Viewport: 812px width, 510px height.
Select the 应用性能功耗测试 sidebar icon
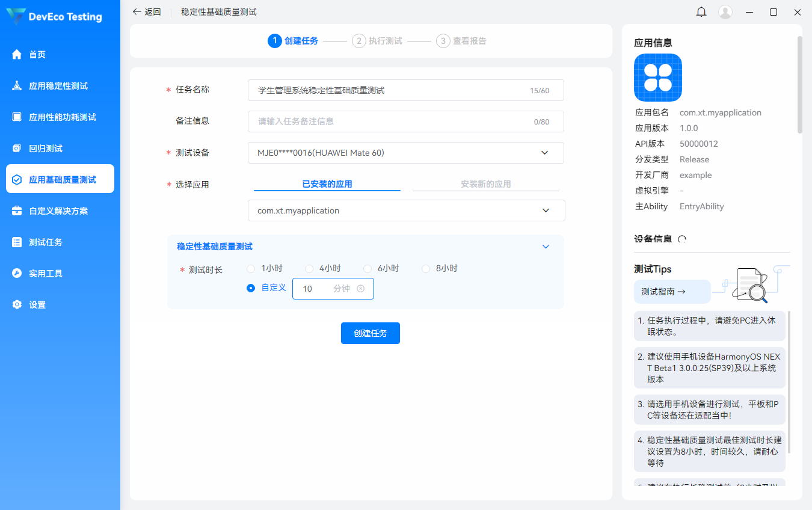tap(17, 117)
